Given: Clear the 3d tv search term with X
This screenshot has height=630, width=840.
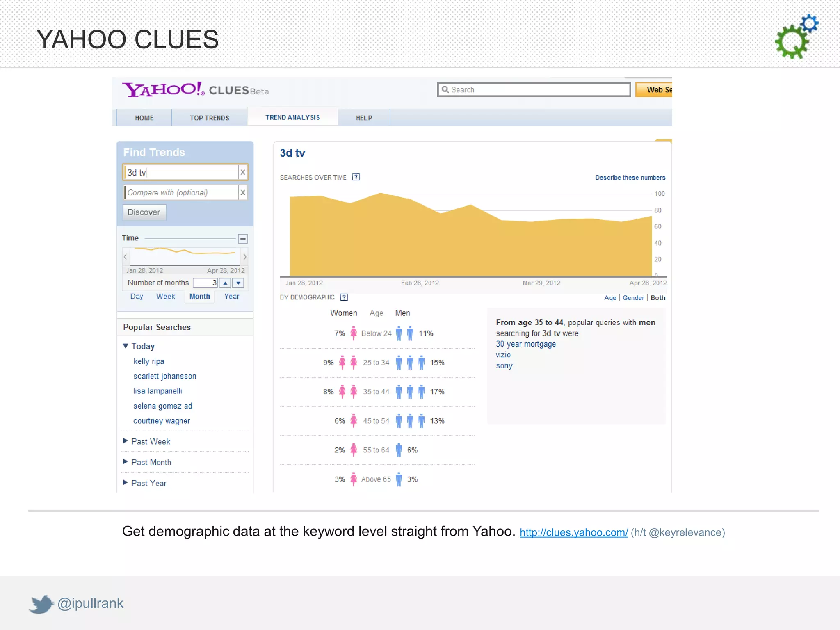Looking at the screenshot, I should (x=243, y=172).
